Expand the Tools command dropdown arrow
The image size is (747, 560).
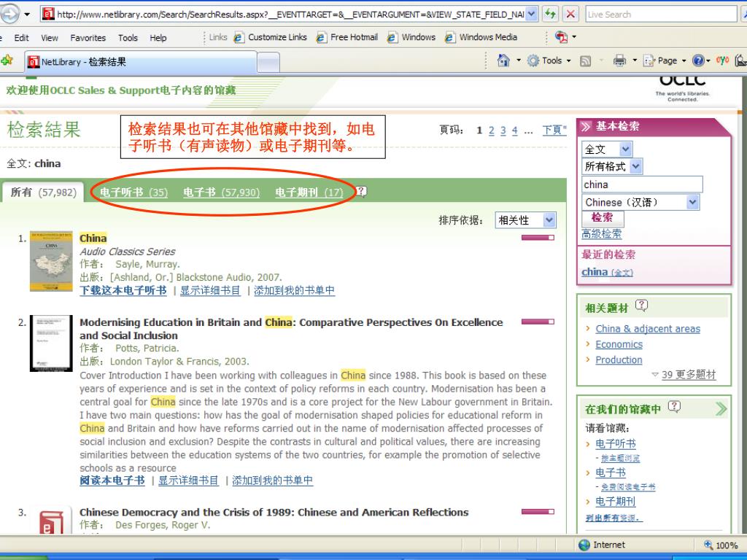[x=569, y=61]
